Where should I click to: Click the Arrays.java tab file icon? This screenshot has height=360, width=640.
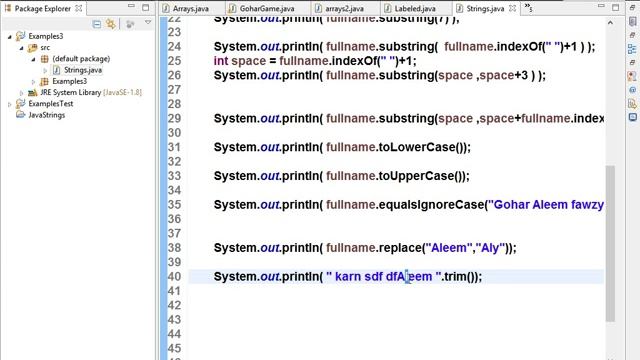coord(166,8)
